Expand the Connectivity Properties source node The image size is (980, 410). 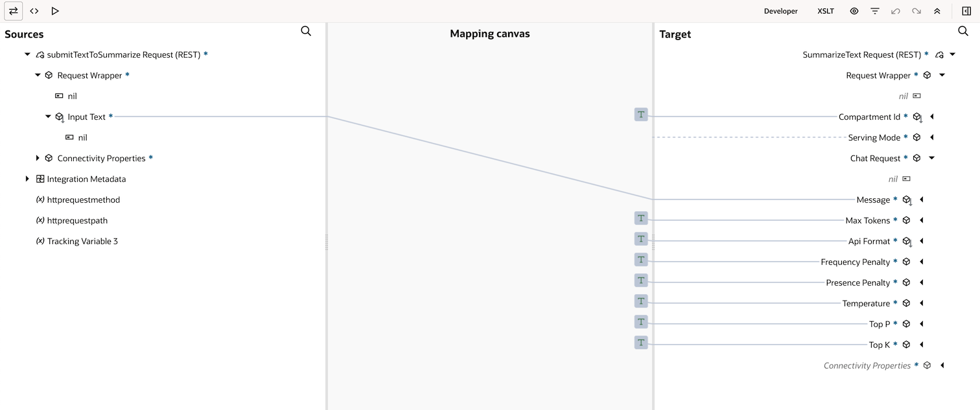click(38, 158)
